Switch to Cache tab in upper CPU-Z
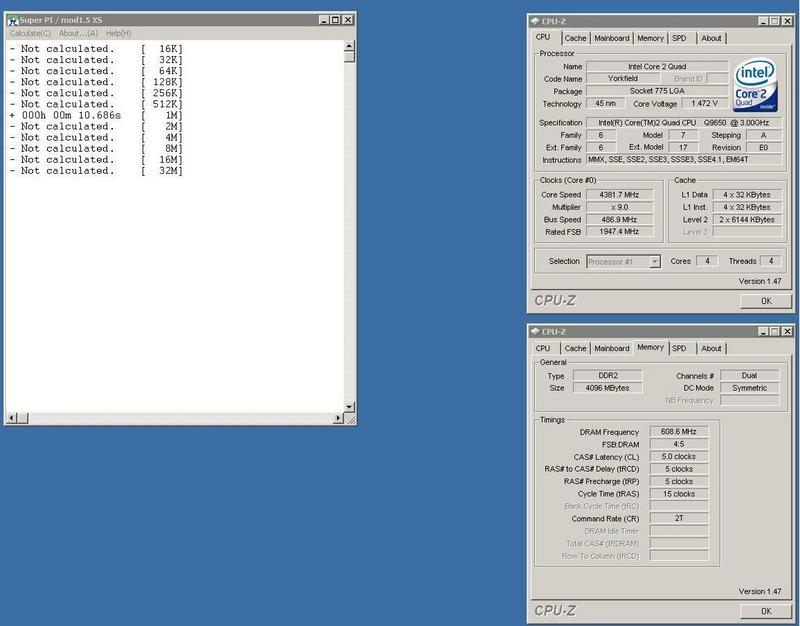 576,38
